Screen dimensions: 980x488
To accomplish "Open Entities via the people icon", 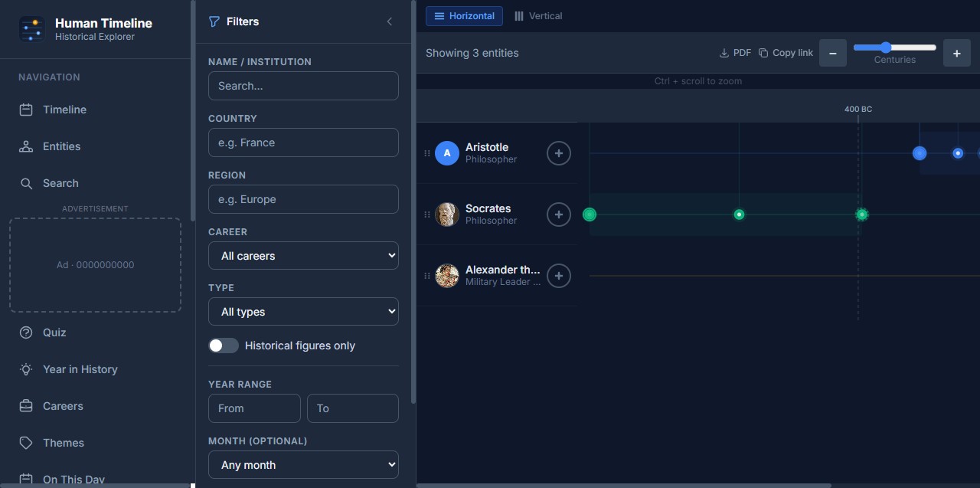I will [x=26, y=146].
